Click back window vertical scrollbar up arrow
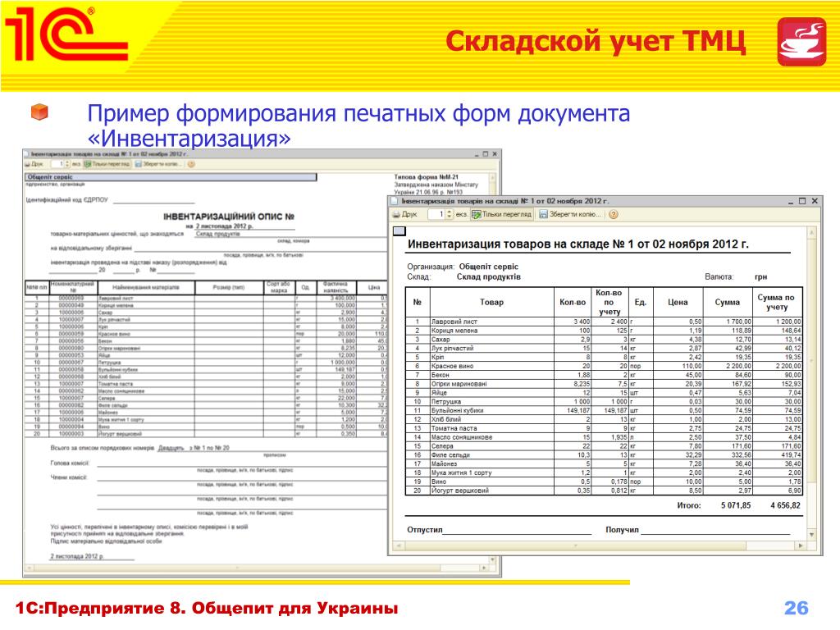The height and width of the screenshot is (630, 840). point(493,177)
